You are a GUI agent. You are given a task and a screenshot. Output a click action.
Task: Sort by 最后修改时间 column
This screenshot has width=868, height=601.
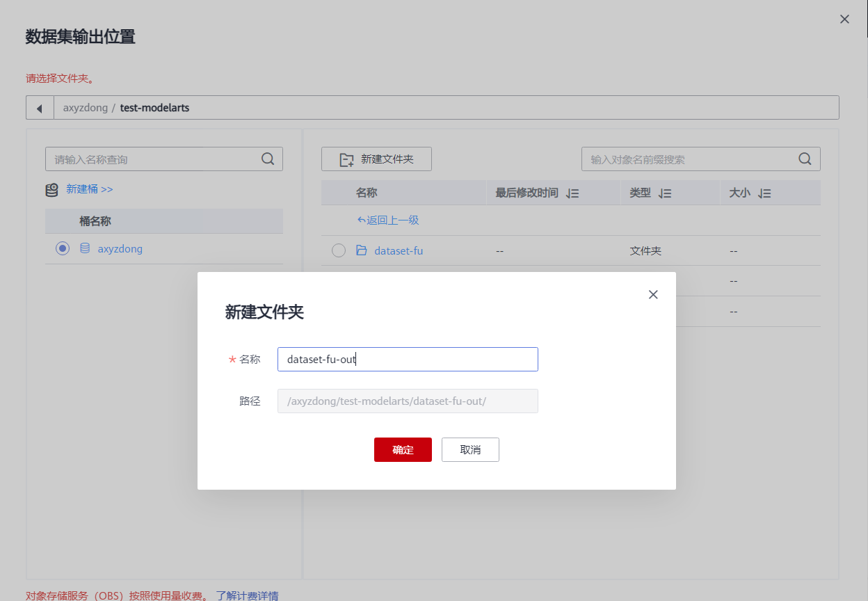(572, 193)
